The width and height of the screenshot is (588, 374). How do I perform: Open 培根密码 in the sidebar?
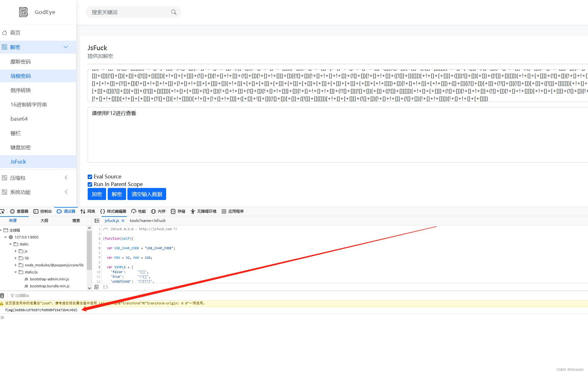coord(38,76)
